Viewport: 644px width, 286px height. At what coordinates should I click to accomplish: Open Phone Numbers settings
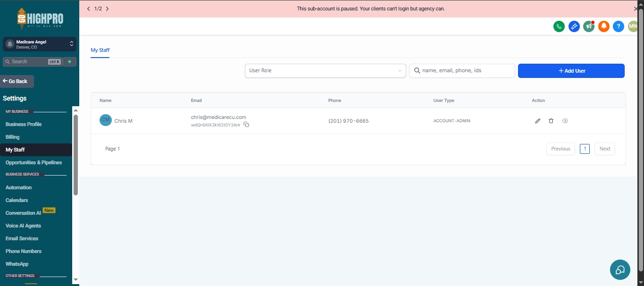click(x=24, y=251)
